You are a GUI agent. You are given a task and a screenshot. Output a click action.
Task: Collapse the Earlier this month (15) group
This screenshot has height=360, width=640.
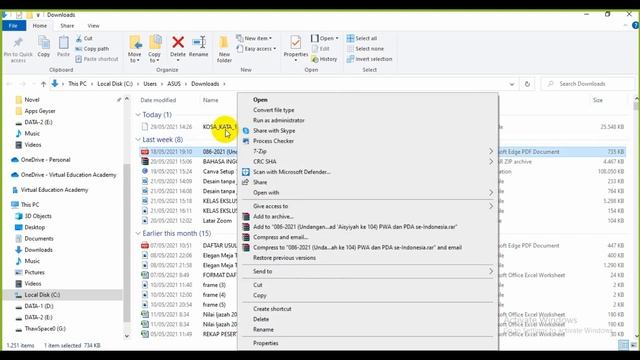click(138, 233)
